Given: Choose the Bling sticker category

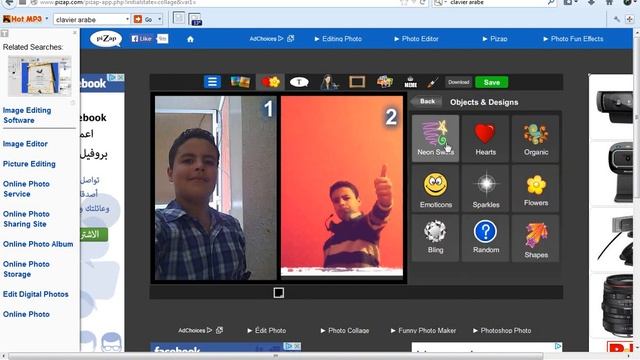Looking at the screenshot, I should click(435, 238).
